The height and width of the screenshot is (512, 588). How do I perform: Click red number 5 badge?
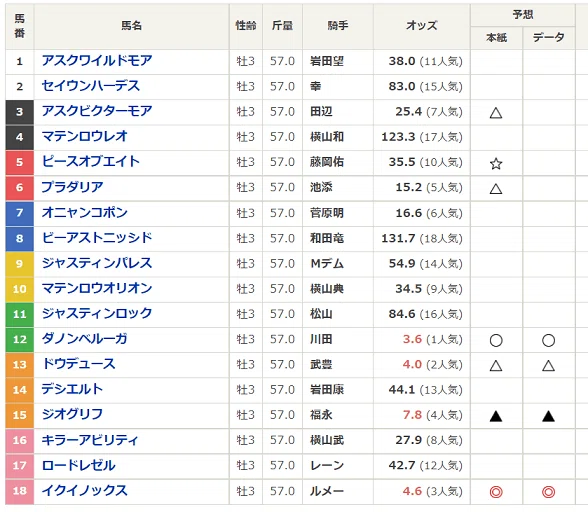(20, 162)
